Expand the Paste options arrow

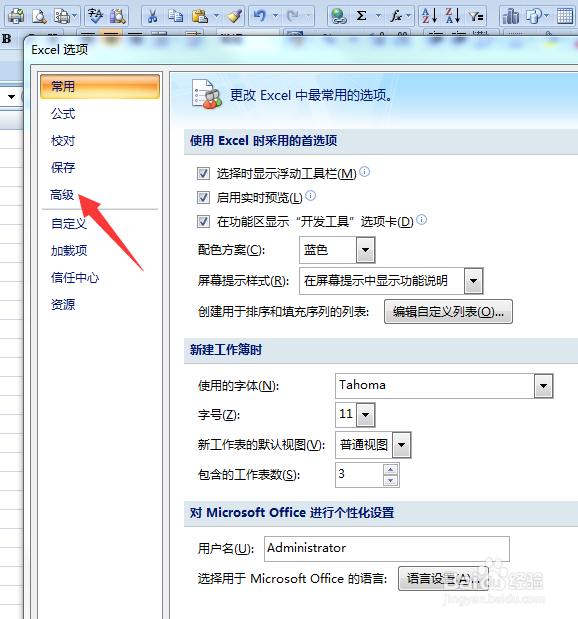pyautogui.click(x=216, y=16)
